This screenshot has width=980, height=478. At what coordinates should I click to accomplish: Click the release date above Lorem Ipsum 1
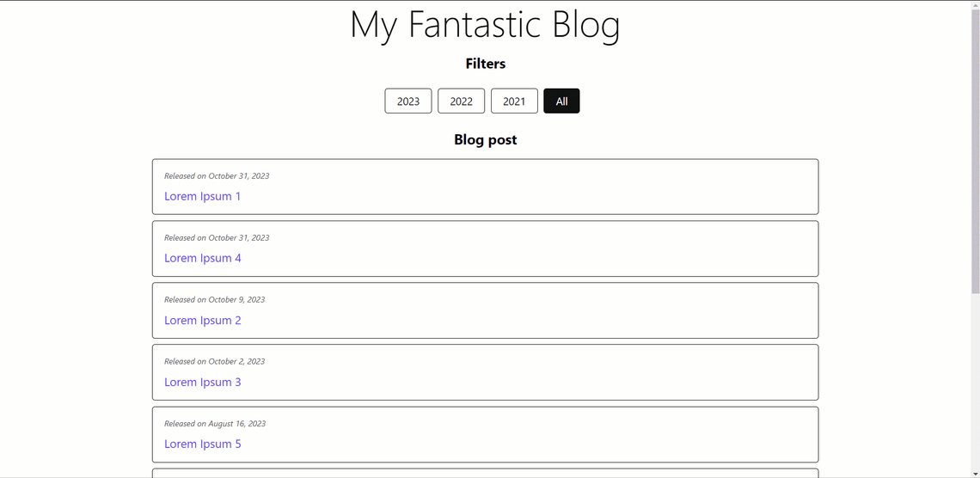[217, 175]
